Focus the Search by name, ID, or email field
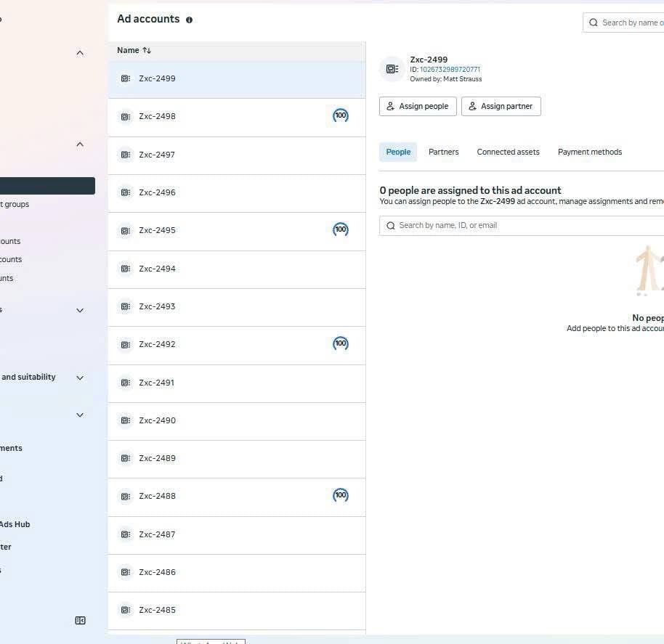Image resolution: width=664 pixels, height=644 pixels. (x=522, y=226)
